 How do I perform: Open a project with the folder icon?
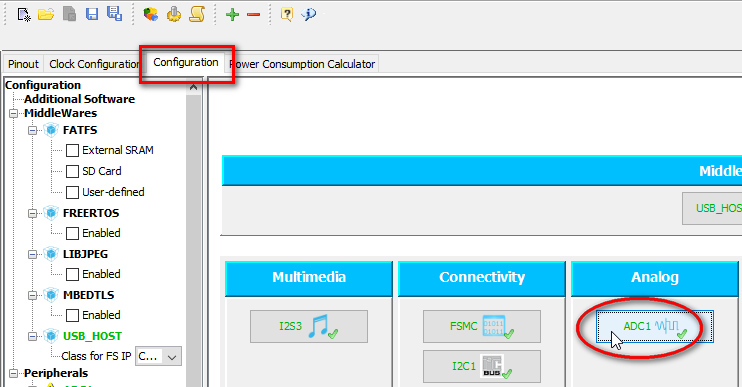(46, 15)
